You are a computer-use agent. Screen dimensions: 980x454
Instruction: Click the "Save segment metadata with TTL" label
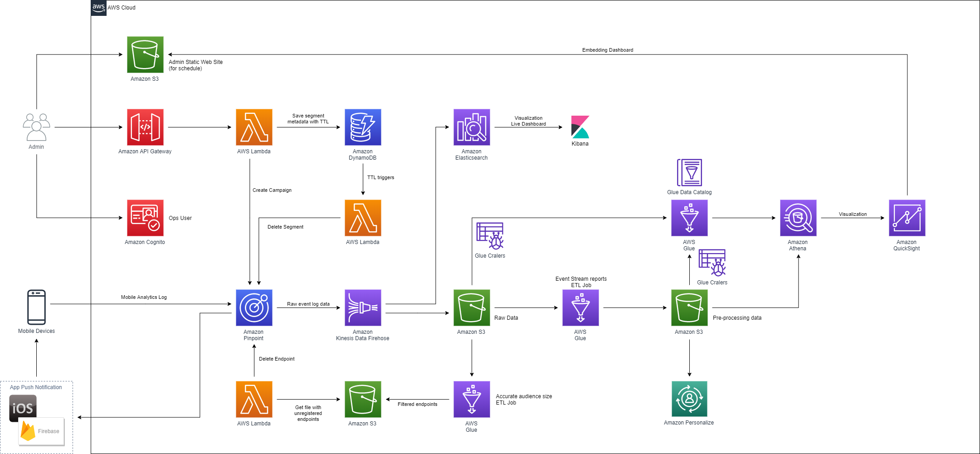(x=308, y=119)
